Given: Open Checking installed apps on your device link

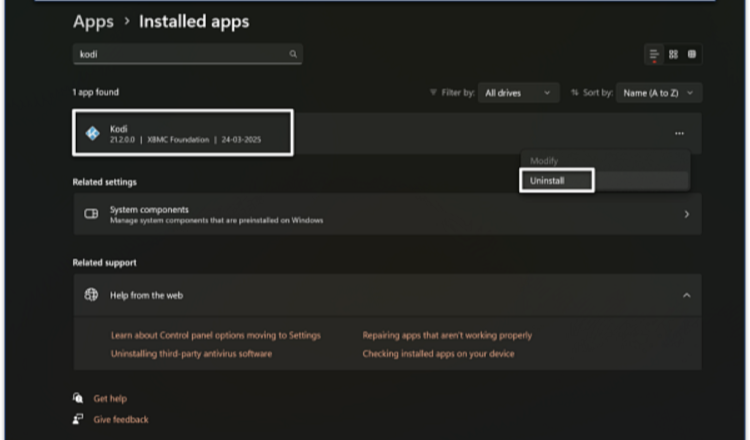Looking at the screenshot, I should pos(438,354).
